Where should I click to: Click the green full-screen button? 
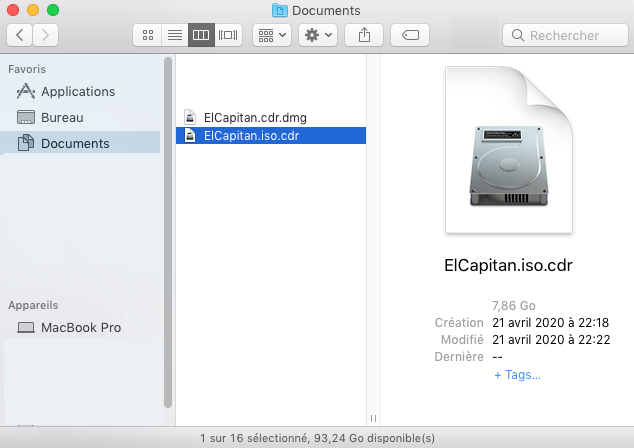coord(53,10)
